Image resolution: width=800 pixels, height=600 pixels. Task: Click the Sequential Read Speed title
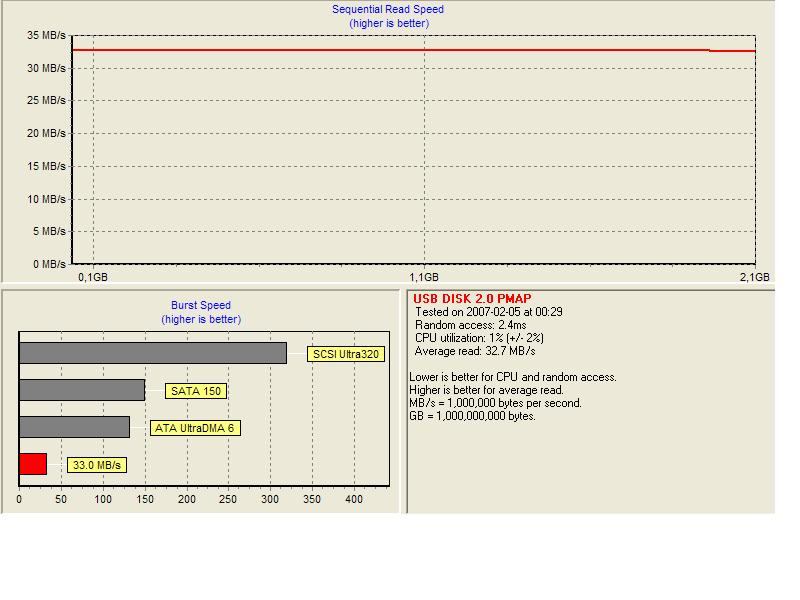[388, 9]
